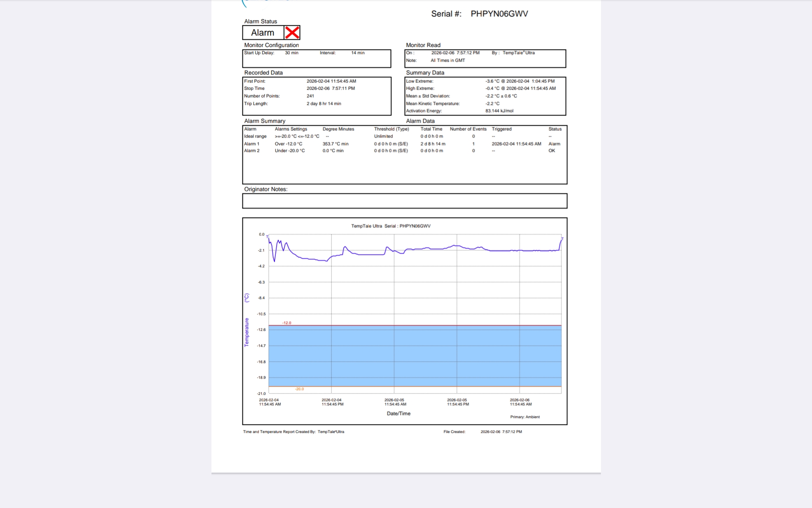Select the serial number PHPYN06GWV in header
Image resolution: width=812 pixels, height=508 pixels.
499,14
